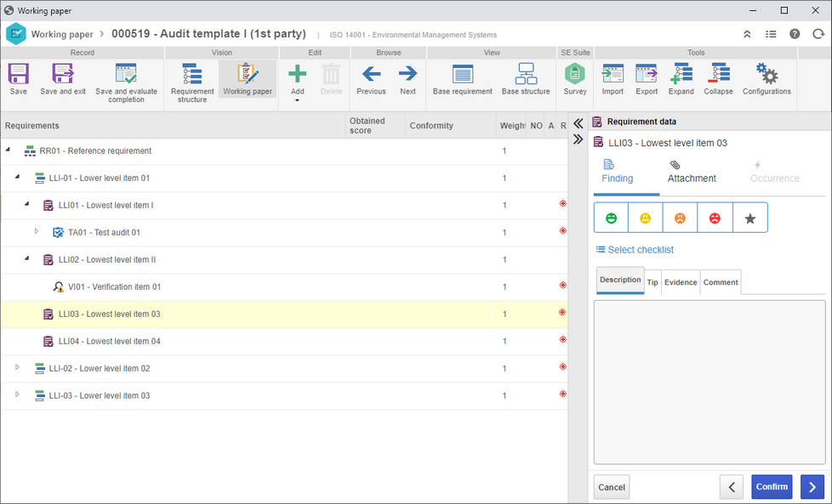Select LLI03 Lowest level item 03 row
The width and height of the screenshot is (832, 504).
(x=284, y=314)
